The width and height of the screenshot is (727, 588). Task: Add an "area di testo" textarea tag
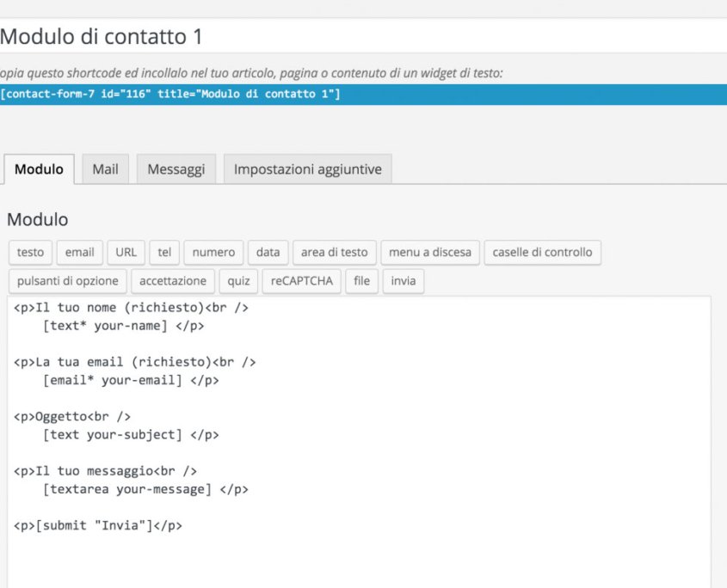click(x=333, y=252)
